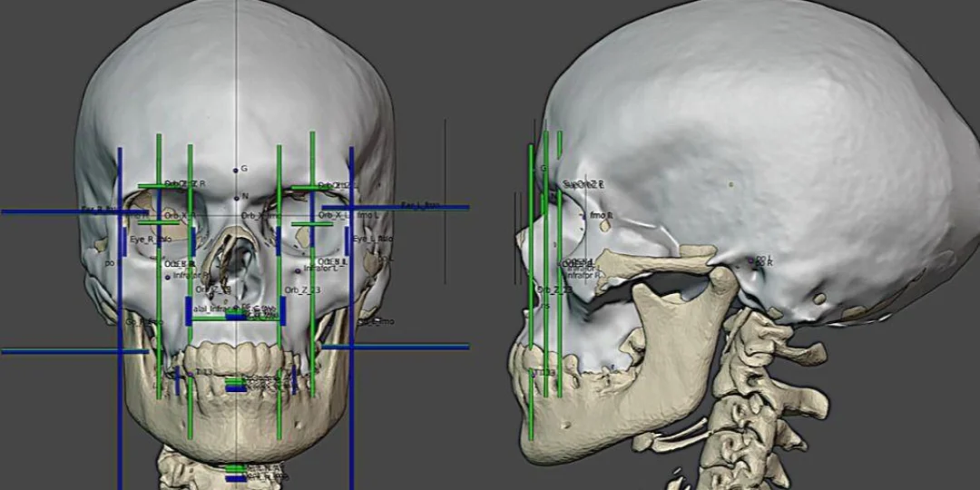Click the blue alal_Infra horizontal bar under the nose
The height and width of the screenshot is (490, 980).
point(235,317)
